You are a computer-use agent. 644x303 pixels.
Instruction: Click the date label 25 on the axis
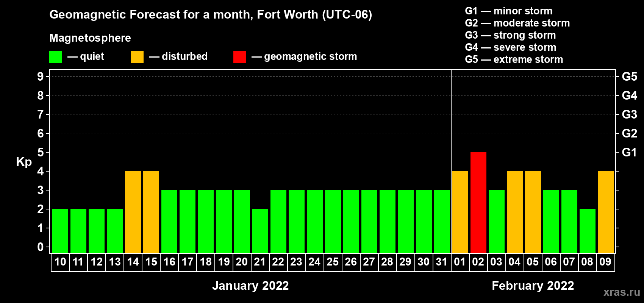[x=333, y=262]
